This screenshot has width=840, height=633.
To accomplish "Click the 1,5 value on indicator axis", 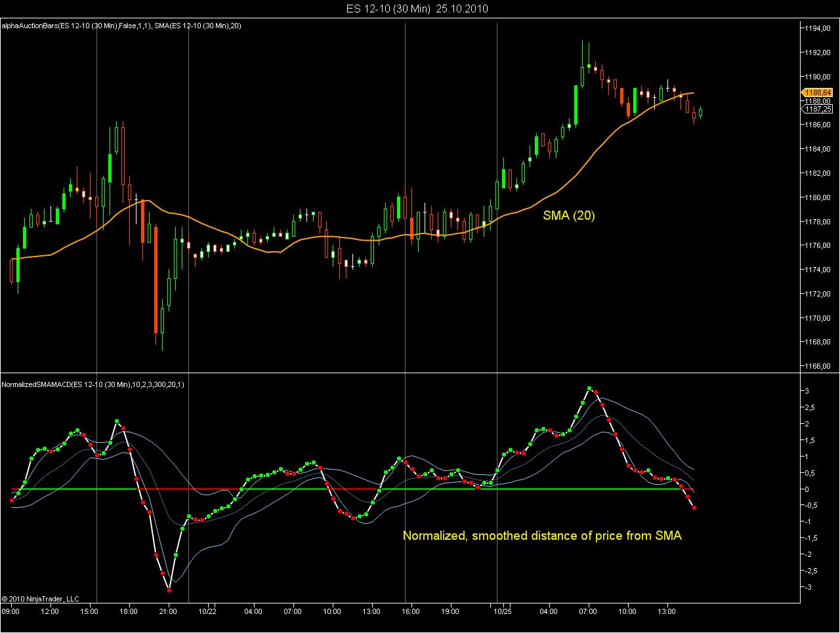I will (x=810, y=440).
